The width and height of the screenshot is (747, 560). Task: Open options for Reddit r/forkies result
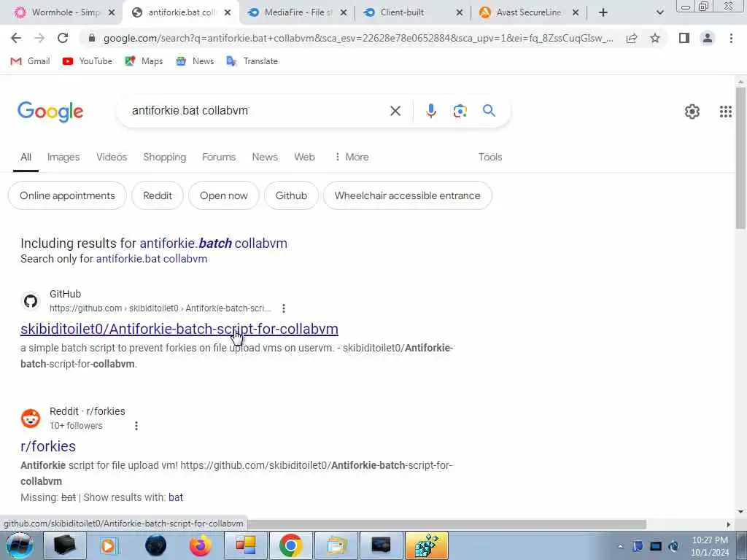(x=136, y=426)
